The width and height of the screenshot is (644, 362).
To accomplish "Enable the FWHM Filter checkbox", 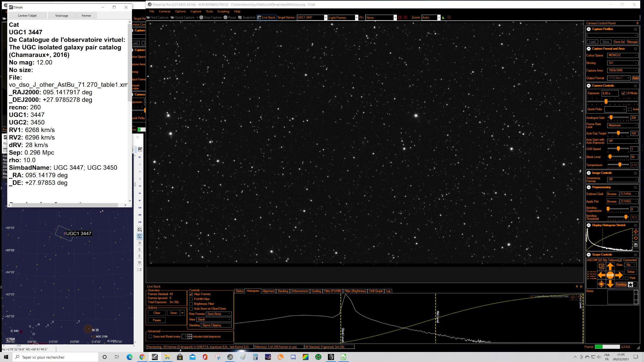I will click(x=191, y=299).
